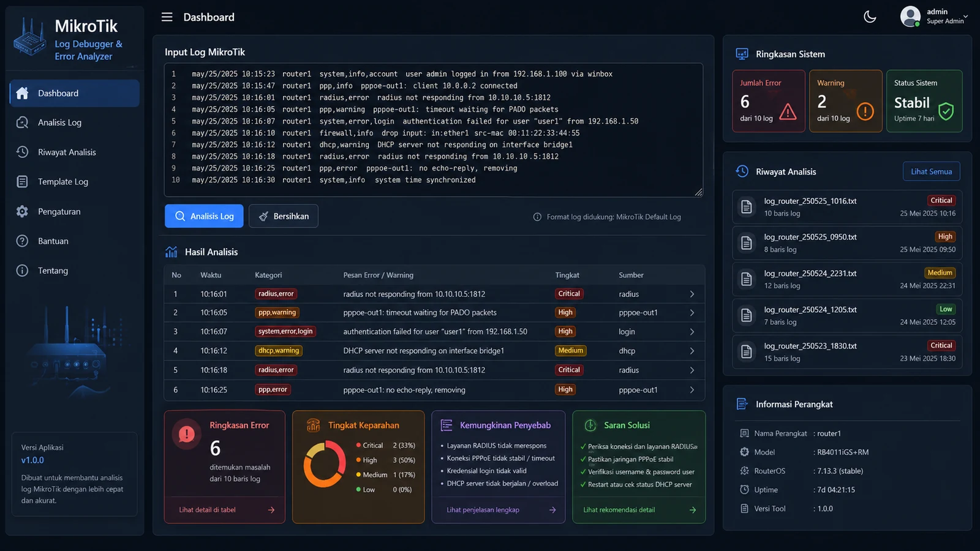The height and width of the screenshot is (551, 980).
Task: Click the Jumlah Error warning triangle icon
Action: (x=788, y=111)
